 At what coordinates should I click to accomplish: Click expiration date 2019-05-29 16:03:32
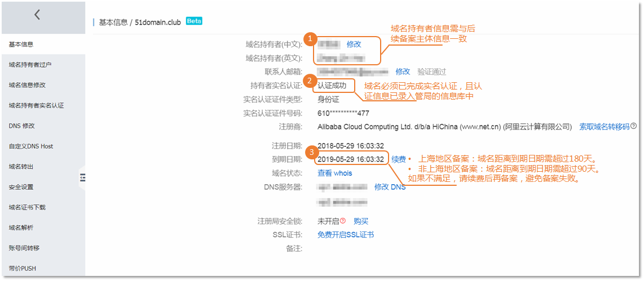351,159
